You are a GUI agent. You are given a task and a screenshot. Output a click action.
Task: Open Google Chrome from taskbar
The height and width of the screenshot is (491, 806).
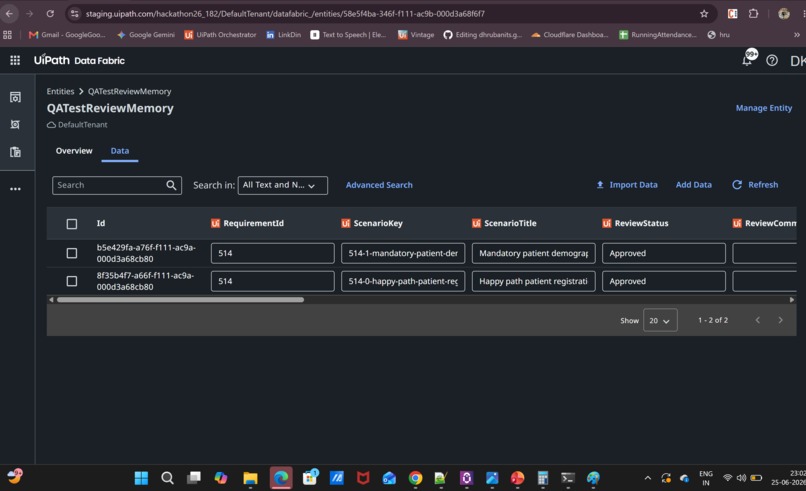(x=415, y=478)
